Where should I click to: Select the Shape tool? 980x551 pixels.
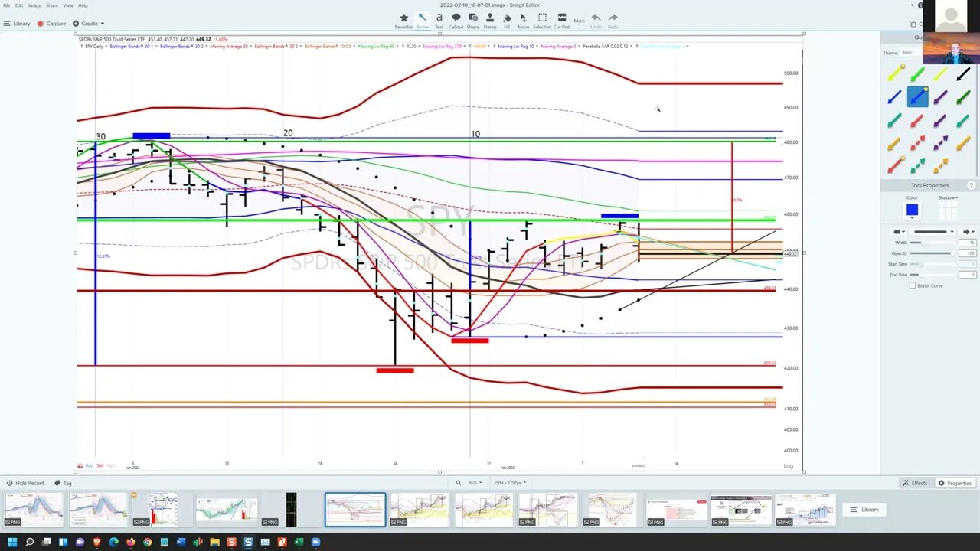pyautogui.click(x=473, y=21)
